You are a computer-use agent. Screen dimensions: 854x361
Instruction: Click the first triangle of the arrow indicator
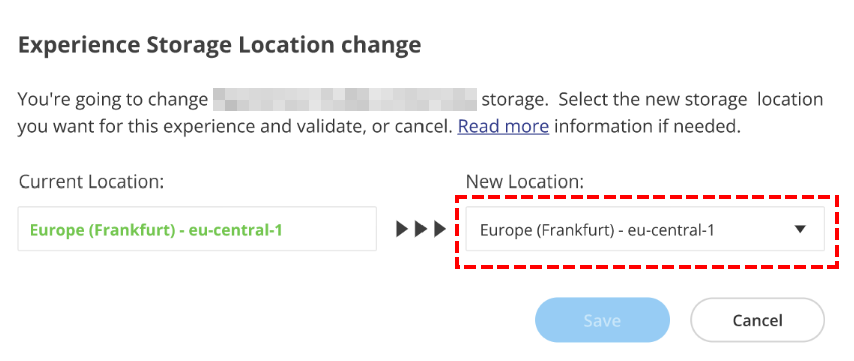tap(402, 229)
